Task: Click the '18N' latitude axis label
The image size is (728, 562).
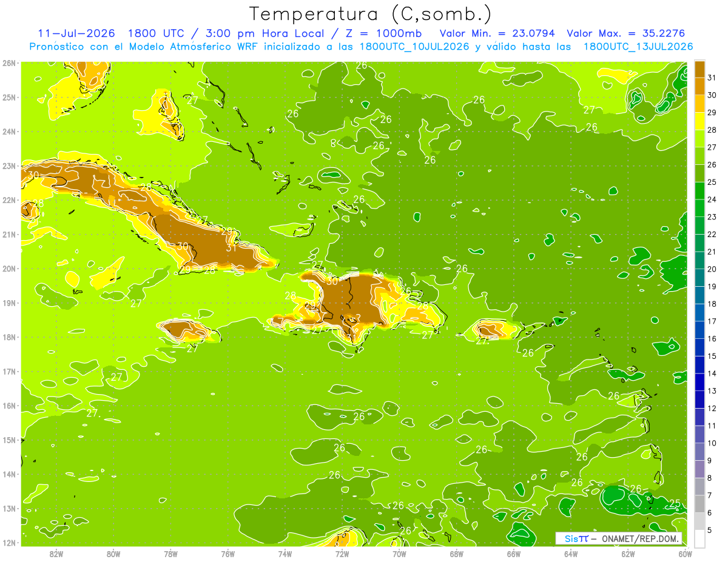Action: [x=9, y=337]
